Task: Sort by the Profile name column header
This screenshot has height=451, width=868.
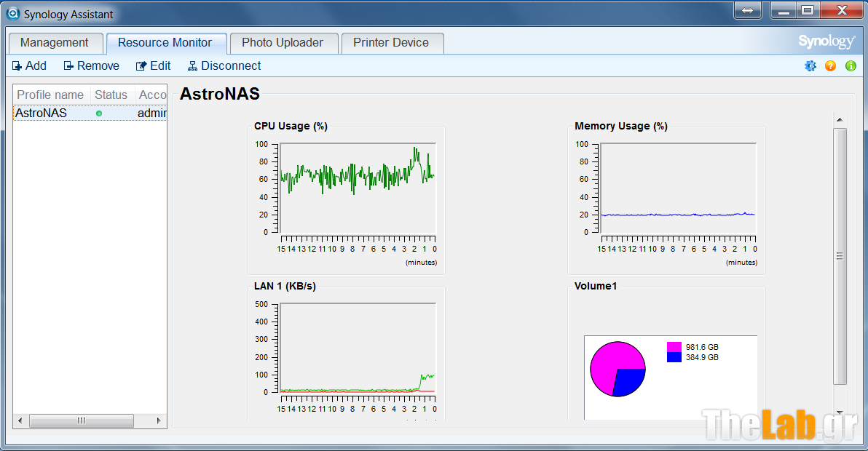Action: (52, 95)
